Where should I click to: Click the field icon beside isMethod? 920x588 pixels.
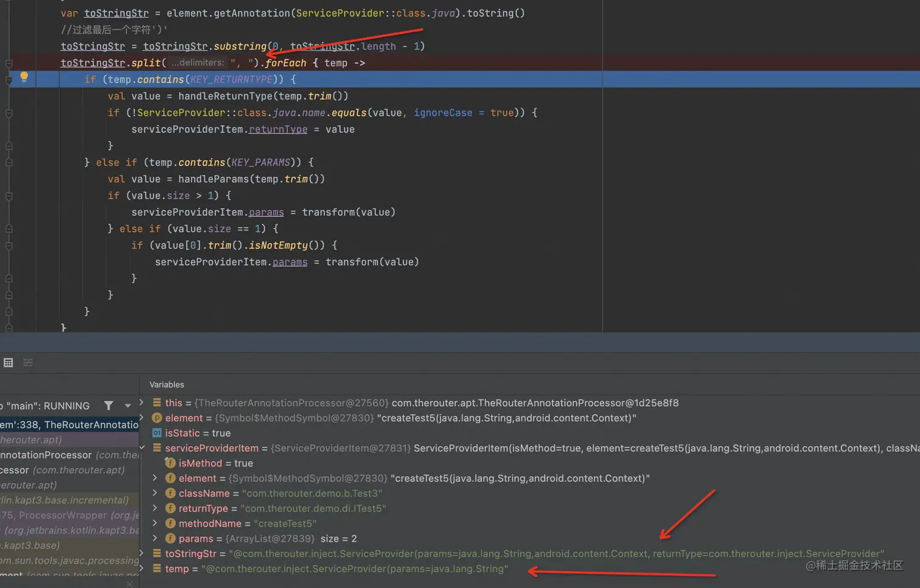click(x=170, y=463)
